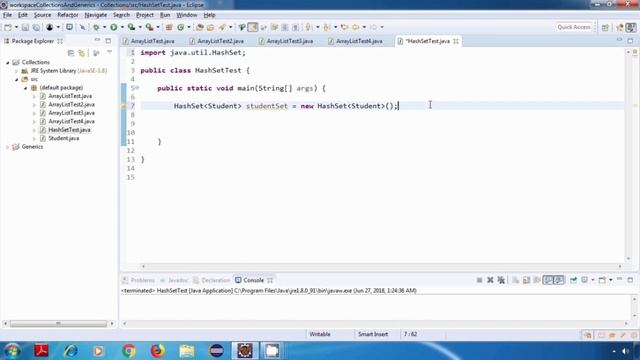Open the Source menu
This screenshot has height=360, width=640.
42,15
